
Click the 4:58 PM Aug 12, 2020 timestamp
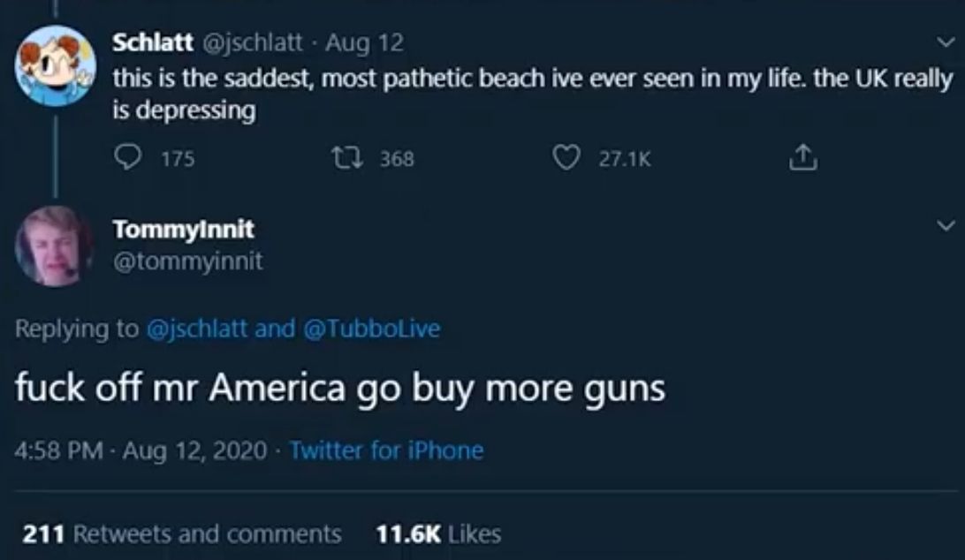pos(141,450)
